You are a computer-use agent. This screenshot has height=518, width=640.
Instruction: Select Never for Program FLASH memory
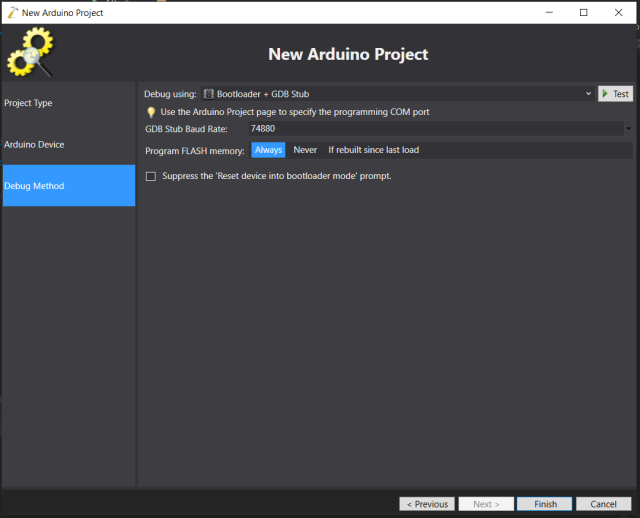coord(305,150)
